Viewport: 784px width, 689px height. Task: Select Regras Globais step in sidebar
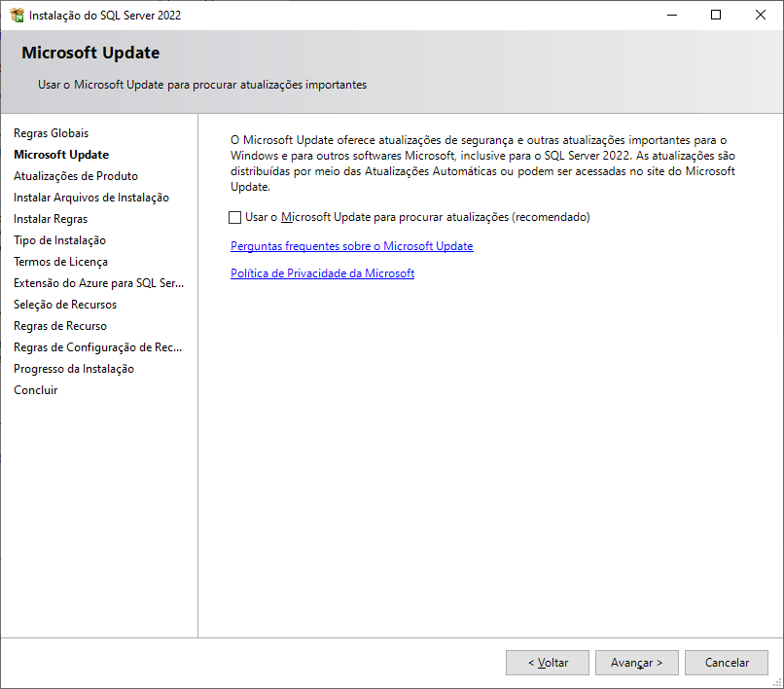[51, 133]
